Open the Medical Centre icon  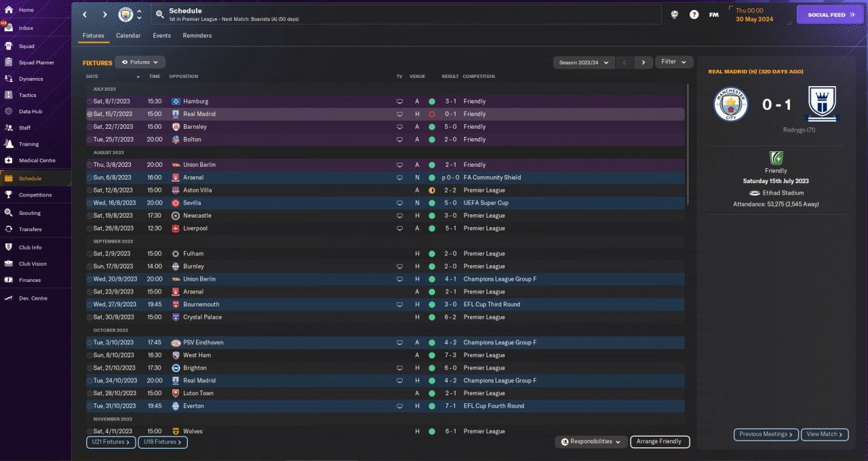pyautogui.click(x=9, y=161)
